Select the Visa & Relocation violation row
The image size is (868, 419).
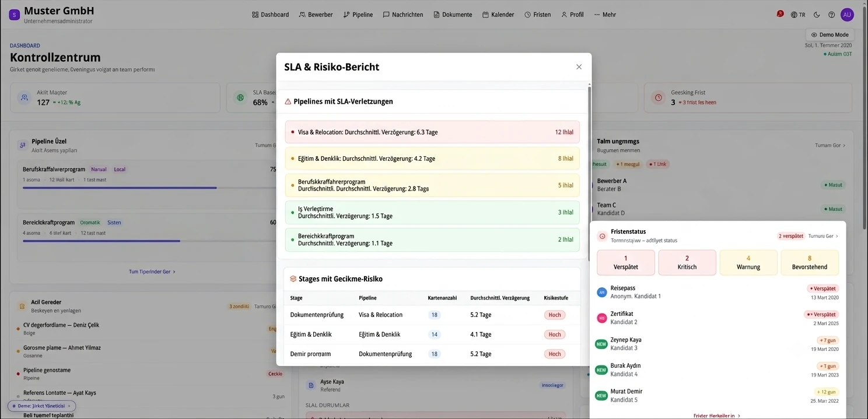click(x=432, y=132)
